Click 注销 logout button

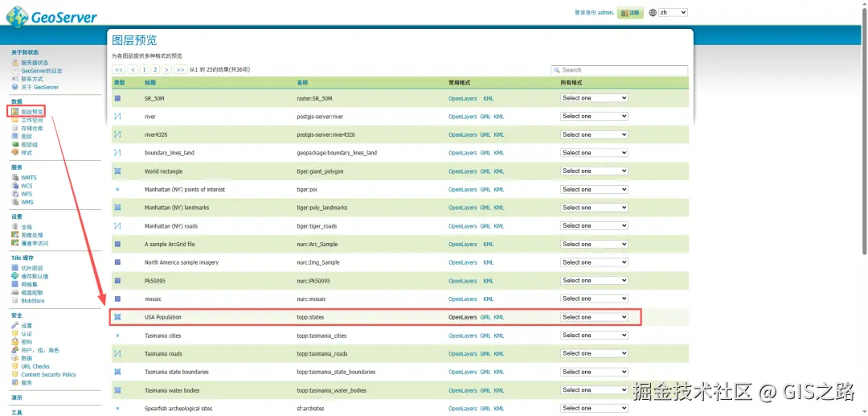631,12
